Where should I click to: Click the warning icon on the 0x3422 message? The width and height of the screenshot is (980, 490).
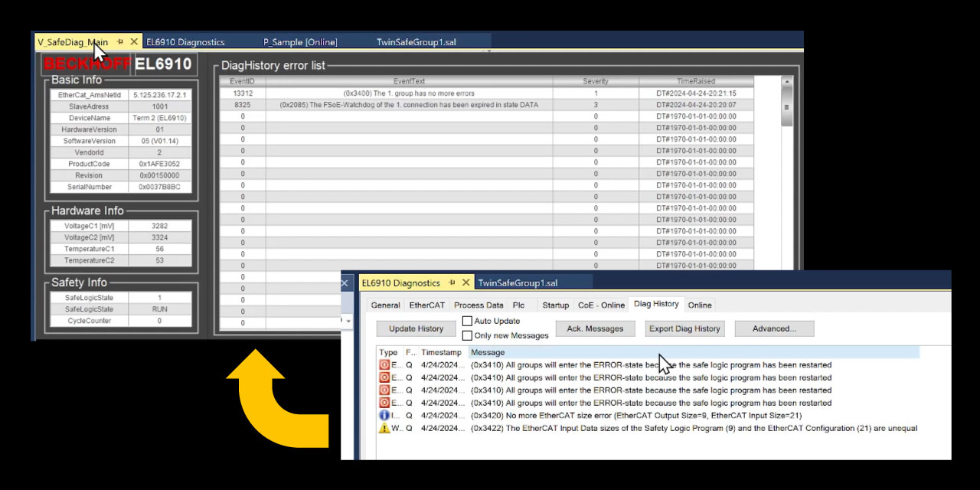(x=384, y=428)
